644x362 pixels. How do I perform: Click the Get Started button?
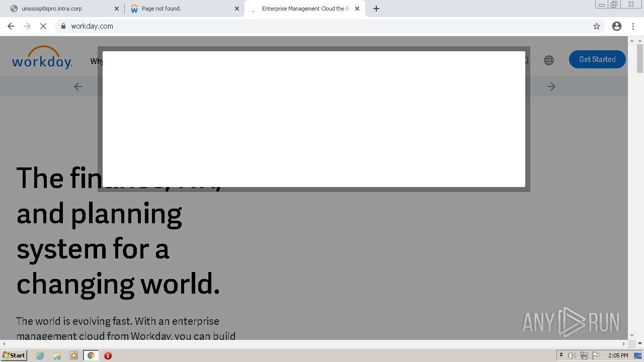click(x=597, y=59)
